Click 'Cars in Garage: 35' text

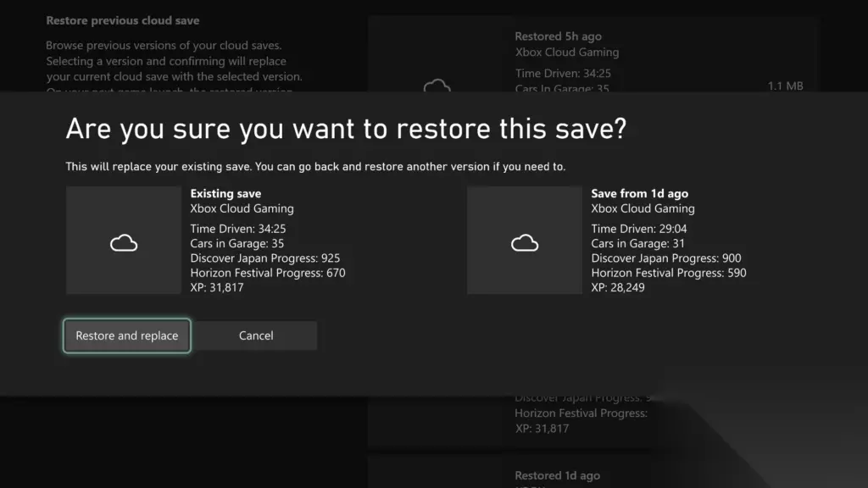click(237, 243)
